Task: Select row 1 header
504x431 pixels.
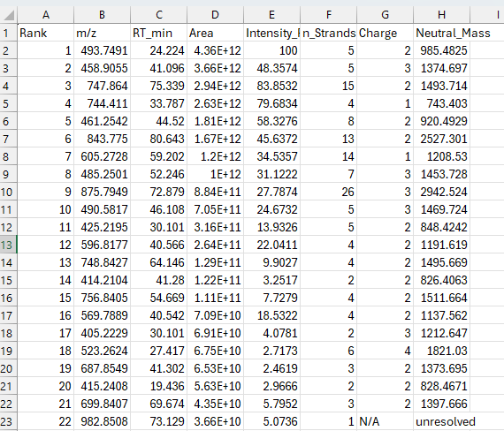Action: pyautogui.click(x=8, y=33)
